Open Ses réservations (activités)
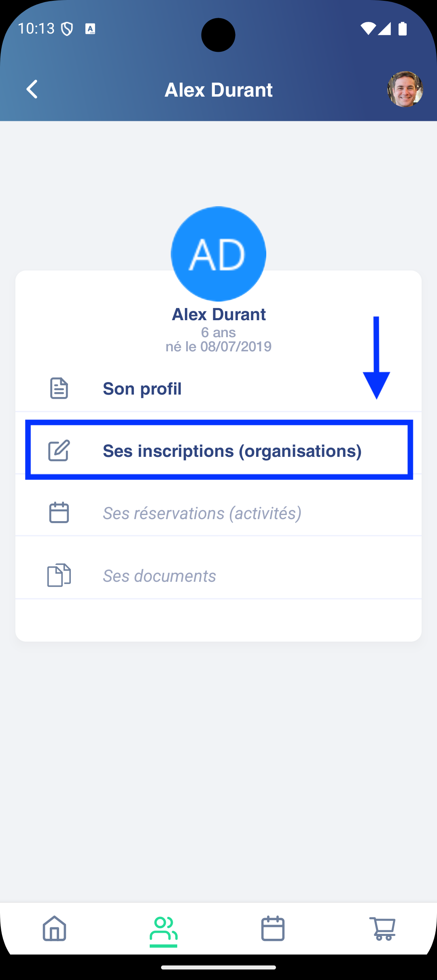This screenshot has height=980, width=437. point(202,513)
